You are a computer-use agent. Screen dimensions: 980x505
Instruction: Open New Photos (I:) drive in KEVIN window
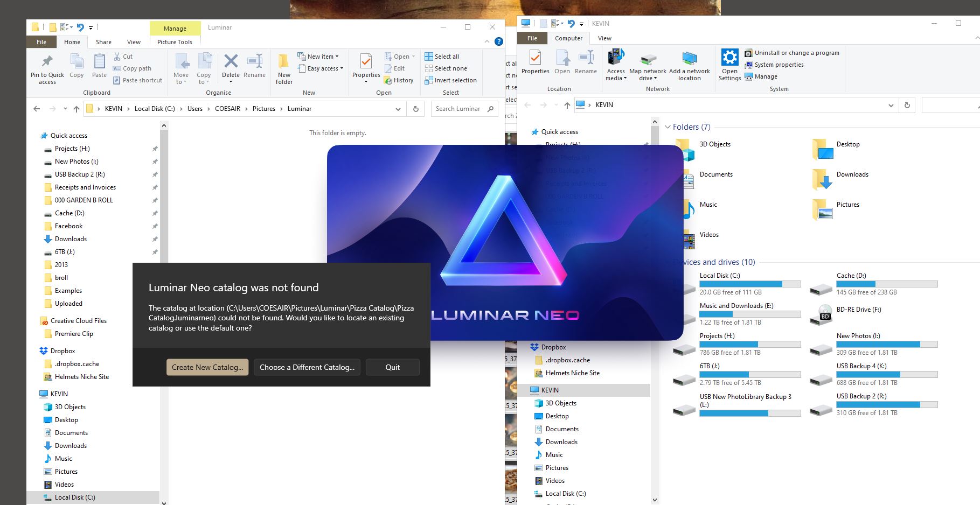(874, 344)
